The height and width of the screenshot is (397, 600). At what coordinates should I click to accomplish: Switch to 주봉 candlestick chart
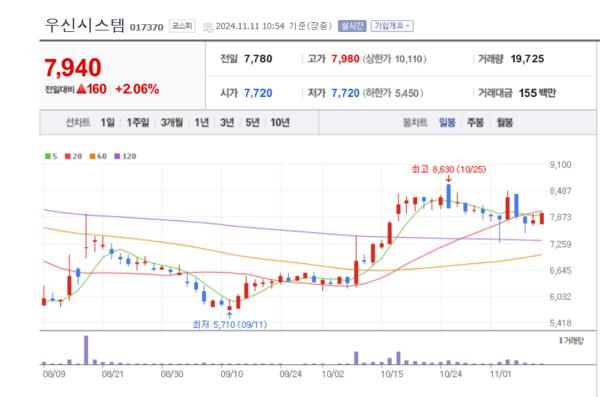475,123
